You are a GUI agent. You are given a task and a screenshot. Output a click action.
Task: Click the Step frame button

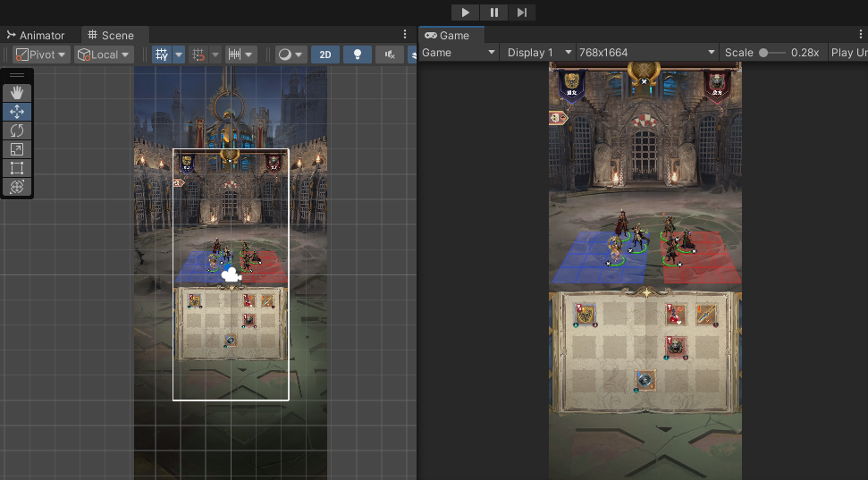click(521, 13)
